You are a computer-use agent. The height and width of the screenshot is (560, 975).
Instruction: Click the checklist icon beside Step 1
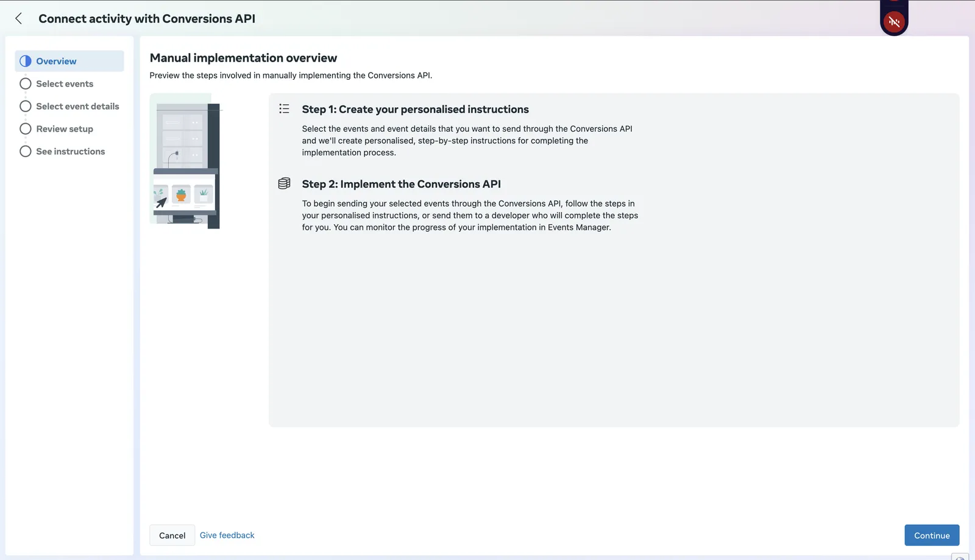tap(284, 108)
